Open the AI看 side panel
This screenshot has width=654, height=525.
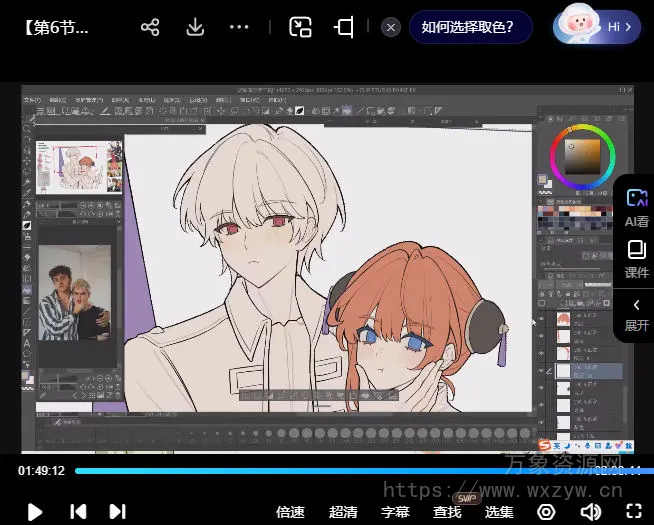pos(636,207)
